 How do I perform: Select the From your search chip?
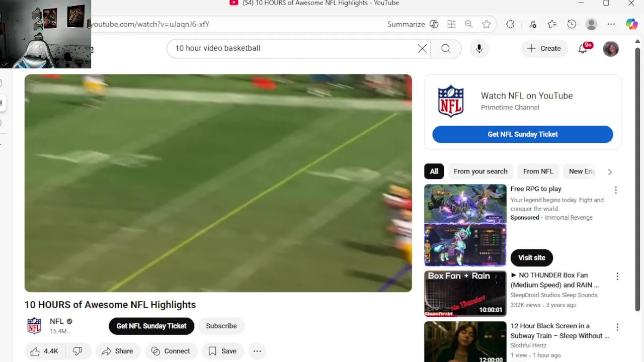point(480,171)
